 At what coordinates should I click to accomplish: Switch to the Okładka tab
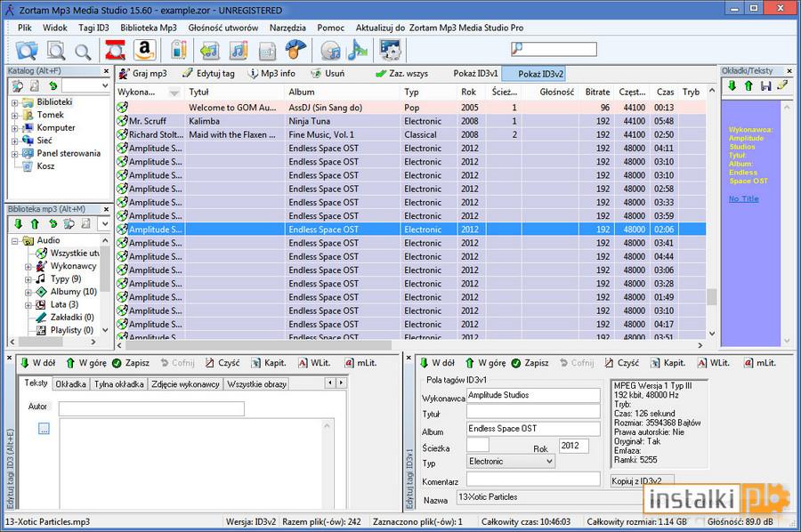pyautogui.click(x=70, y=384)
